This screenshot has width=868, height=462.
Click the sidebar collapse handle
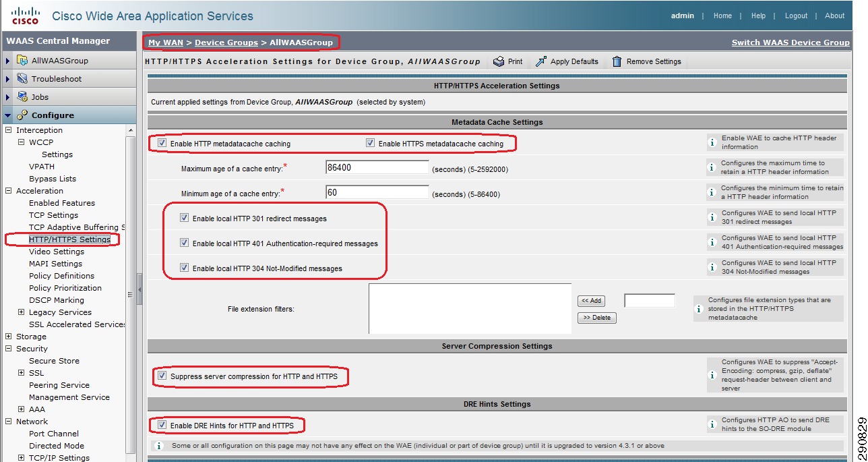tap(139, 290)
